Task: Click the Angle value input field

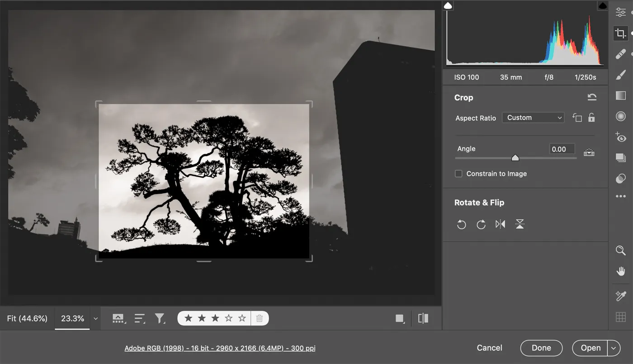Action: (x=562, y=149)
